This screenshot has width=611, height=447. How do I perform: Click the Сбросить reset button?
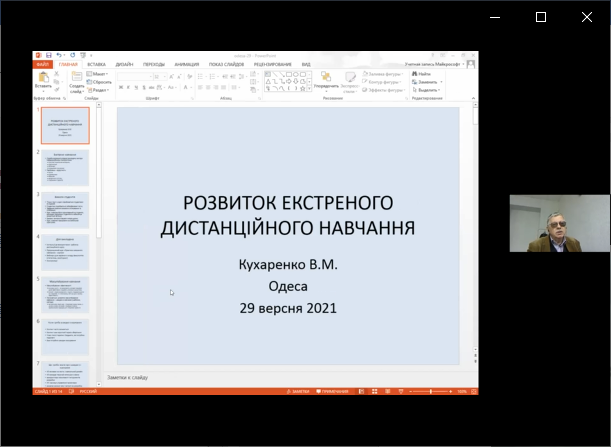click(x=101, y=82)
